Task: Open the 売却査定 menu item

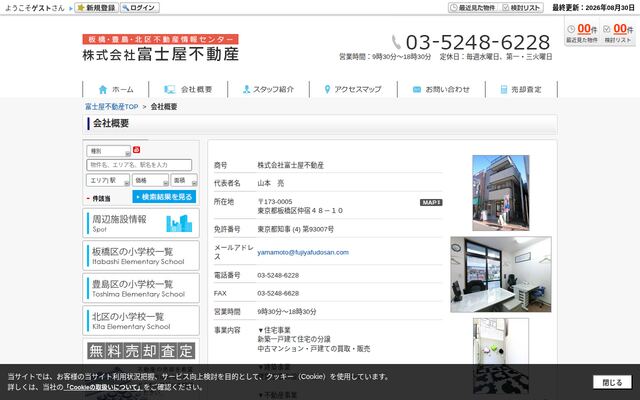Action: [x=521, y=89]
